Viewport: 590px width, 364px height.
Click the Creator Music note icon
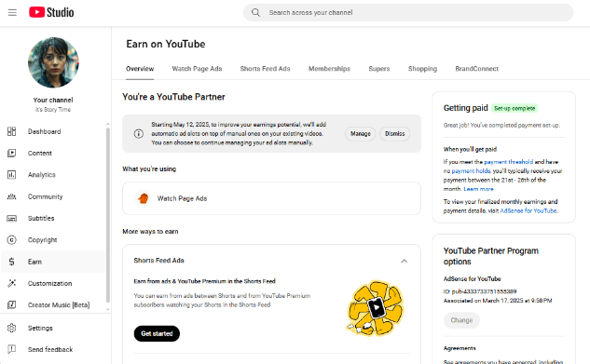click(x=12, y=304)
